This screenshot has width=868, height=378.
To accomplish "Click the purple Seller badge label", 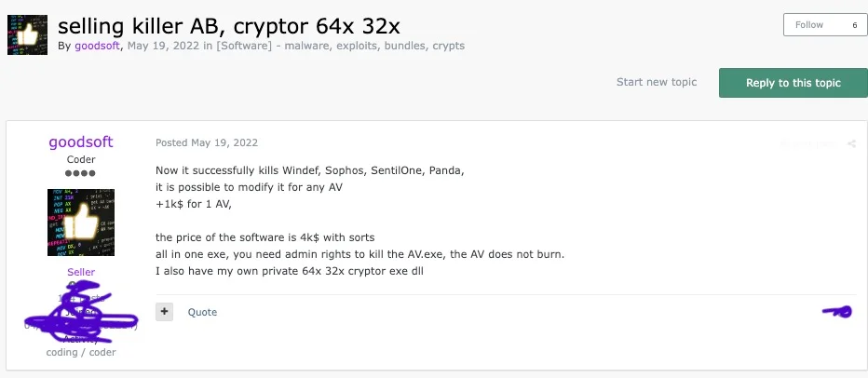I will click(x=81, y=272).
